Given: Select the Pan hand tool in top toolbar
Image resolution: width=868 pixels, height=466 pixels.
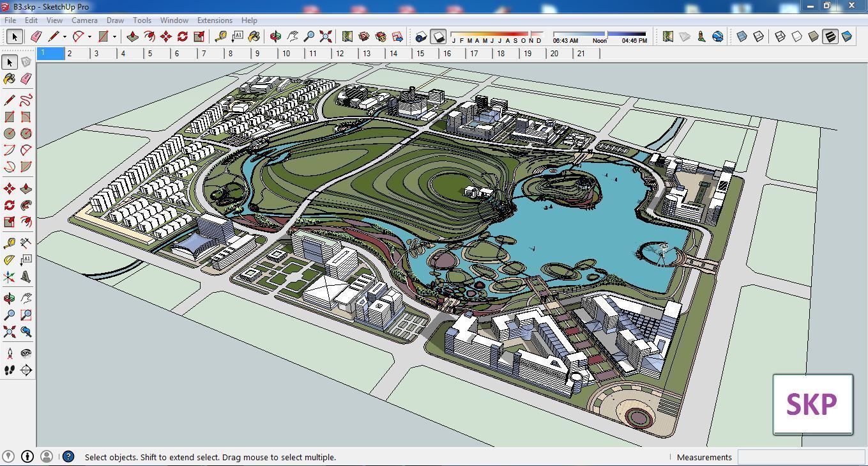Looking at the screenshot, I should click(293, 36).
